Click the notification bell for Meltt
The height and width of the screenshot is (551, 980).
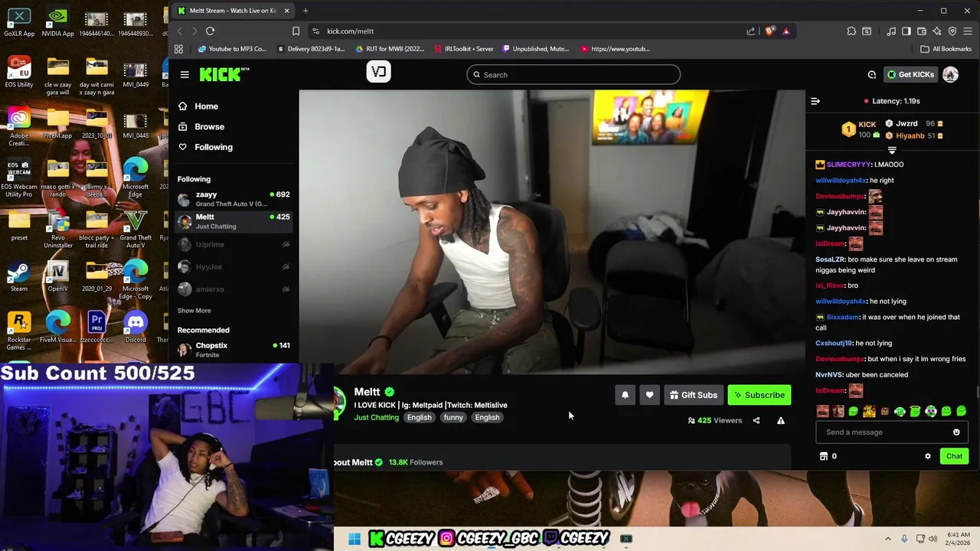[625, 395]
